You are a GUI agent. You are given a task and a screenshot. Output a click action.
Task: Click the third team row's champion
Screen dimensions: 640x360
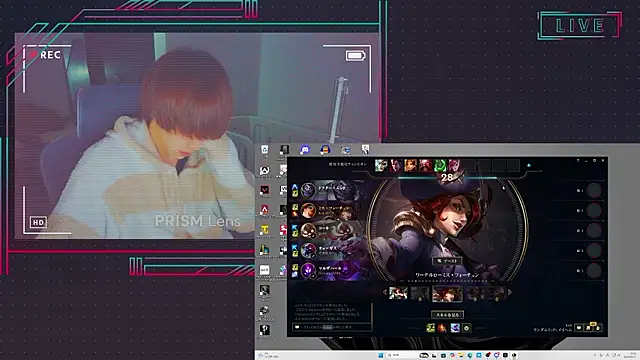coord(309,230)
